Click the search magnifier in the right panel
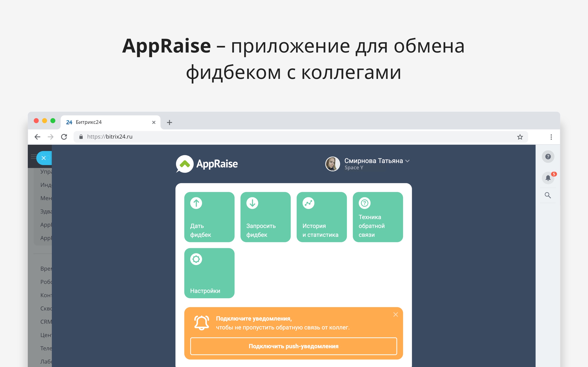This screenshot has height=367, width=588. tap(548, 195)
